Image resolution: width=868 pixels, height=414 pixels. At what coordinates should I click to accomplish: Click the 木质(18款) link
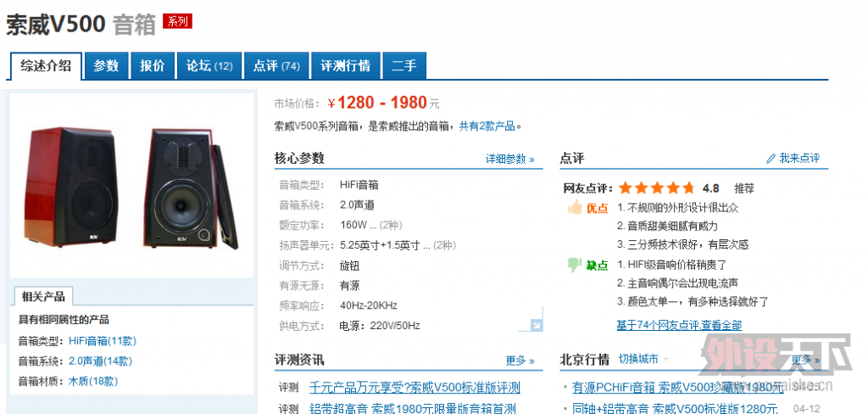(x=93, y=381)
